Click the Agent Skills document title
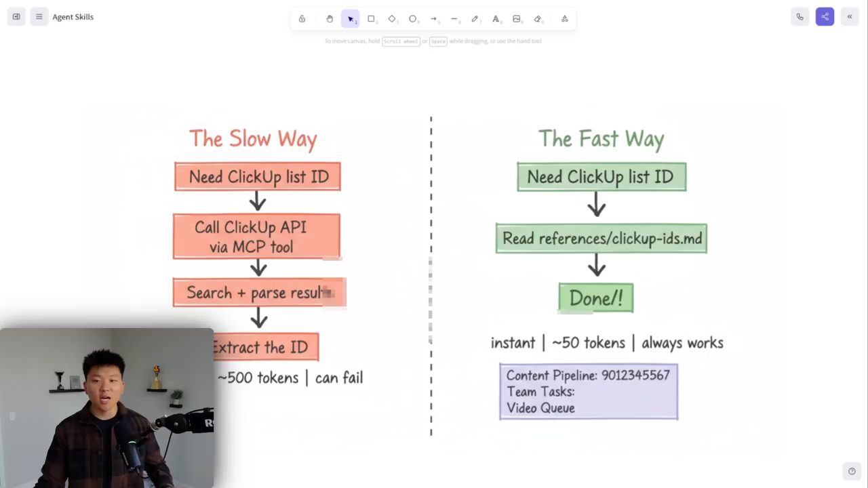The width and height of the screenshot is (868, 488). (x=73, y=17)
